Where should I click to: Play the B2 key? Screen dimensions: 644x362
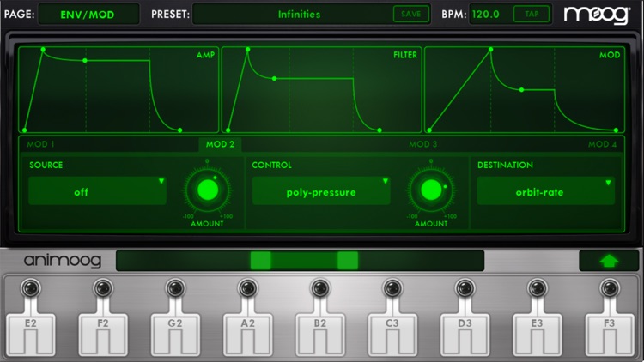click(320, 334)
